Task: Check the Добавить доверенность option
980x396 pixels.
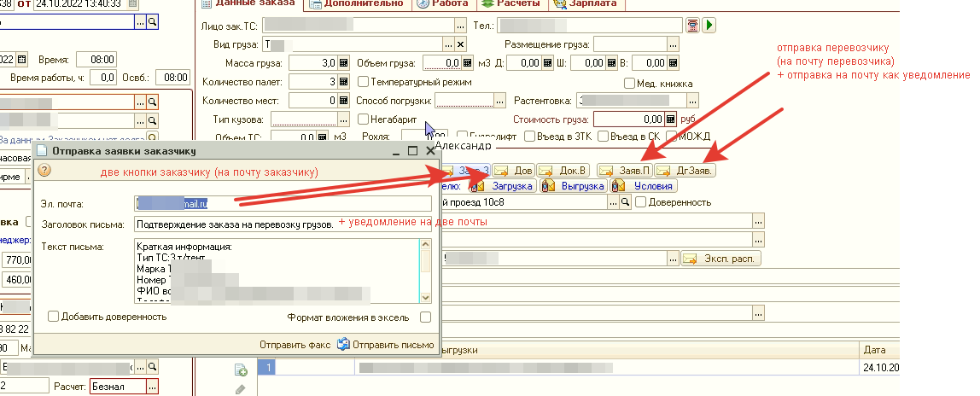Action: point(54,317)
